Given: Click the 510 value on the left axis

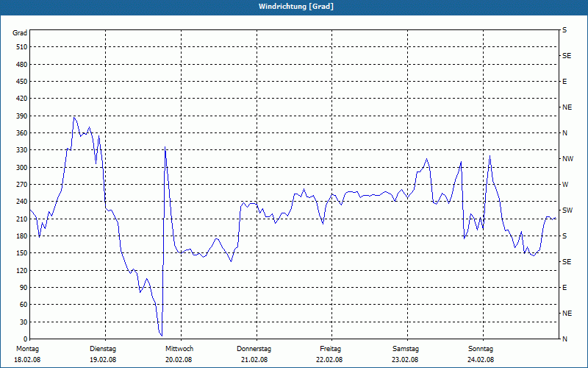Looking at the screenshot, I should click(22, 47).
